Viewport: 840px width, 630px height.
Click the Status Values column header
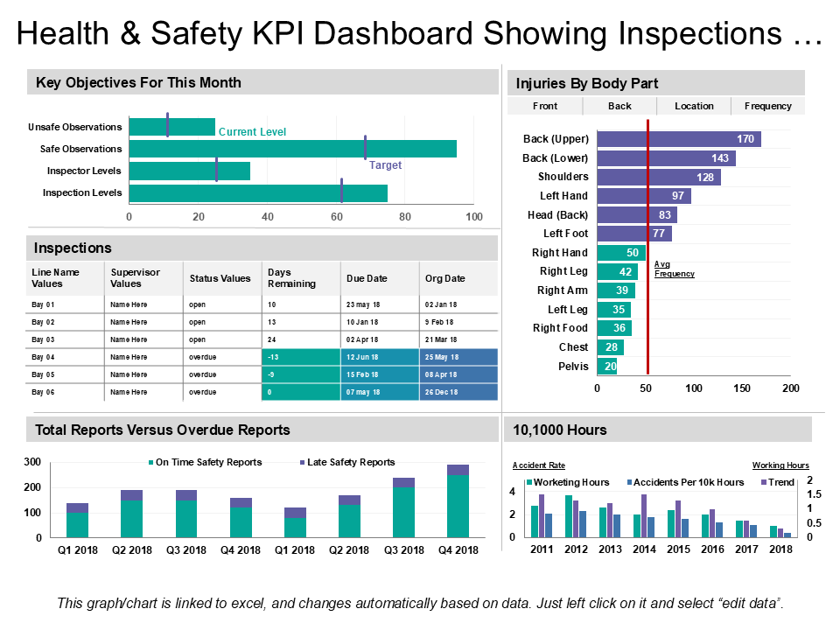pyautogui.click(x=222, y=278)
